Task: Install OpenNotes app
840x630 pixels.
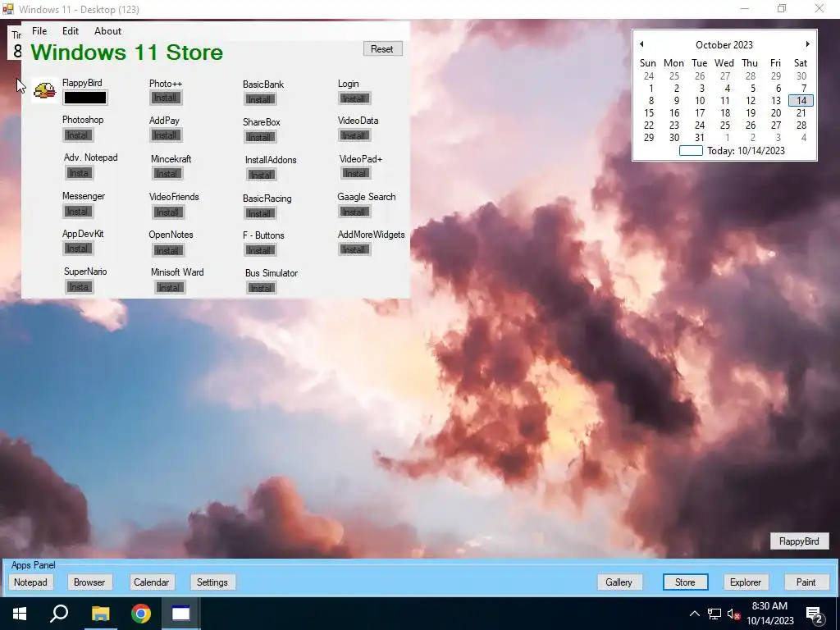Action: (167, 250)
